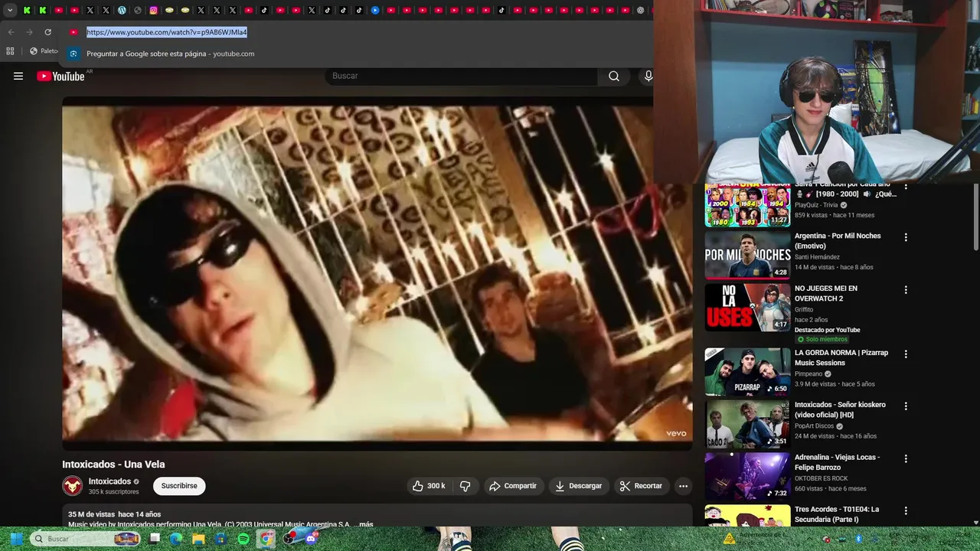980x551 pixels.
Task: Reload the page in the browser
Action: [47, 32]
